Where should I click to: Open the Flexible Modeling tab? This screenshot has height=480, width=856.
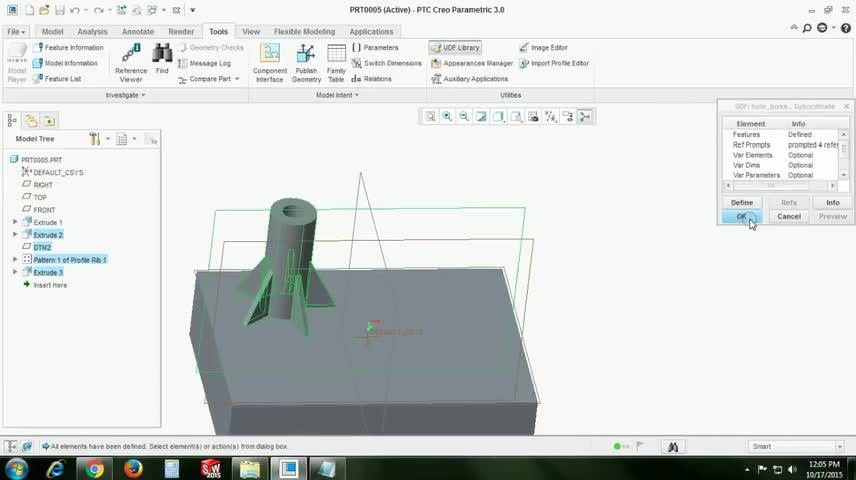(x=304, y=32)
